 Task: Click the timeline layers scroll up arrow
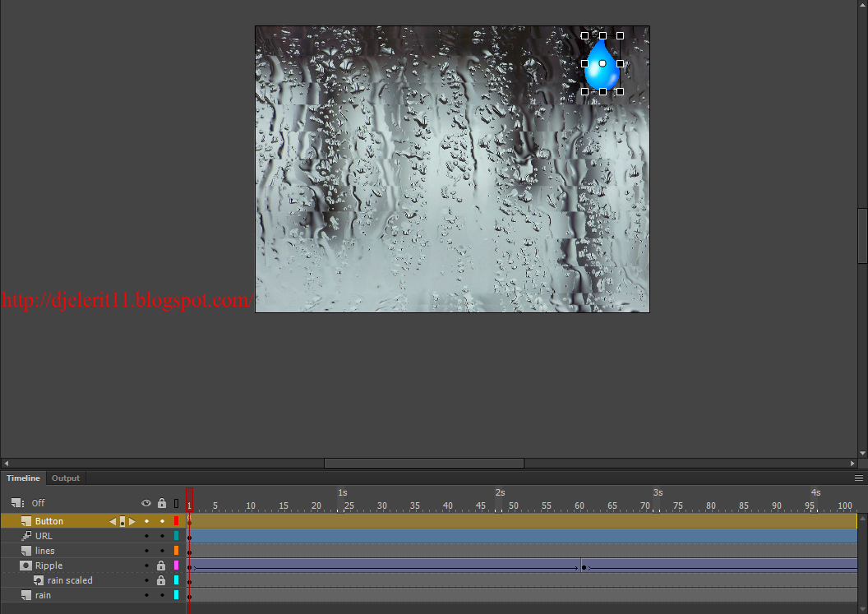(862, 519)
